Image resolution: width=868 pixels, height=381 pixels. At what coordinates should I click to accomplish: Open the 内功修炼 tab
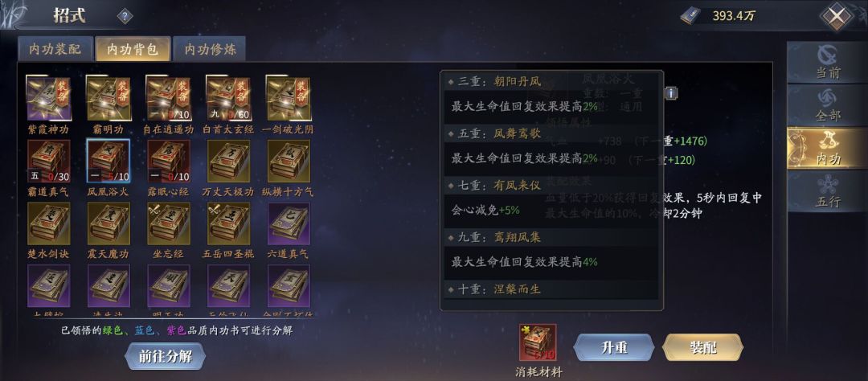pyautogui.click(x=210, y=49)
